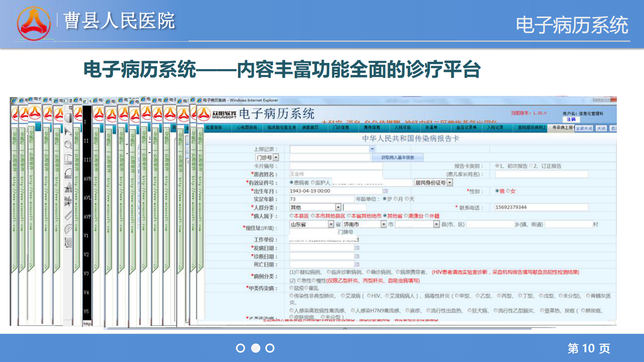Mark patient as 本县区
Viewport: 644px width, 362px height.
291,216
